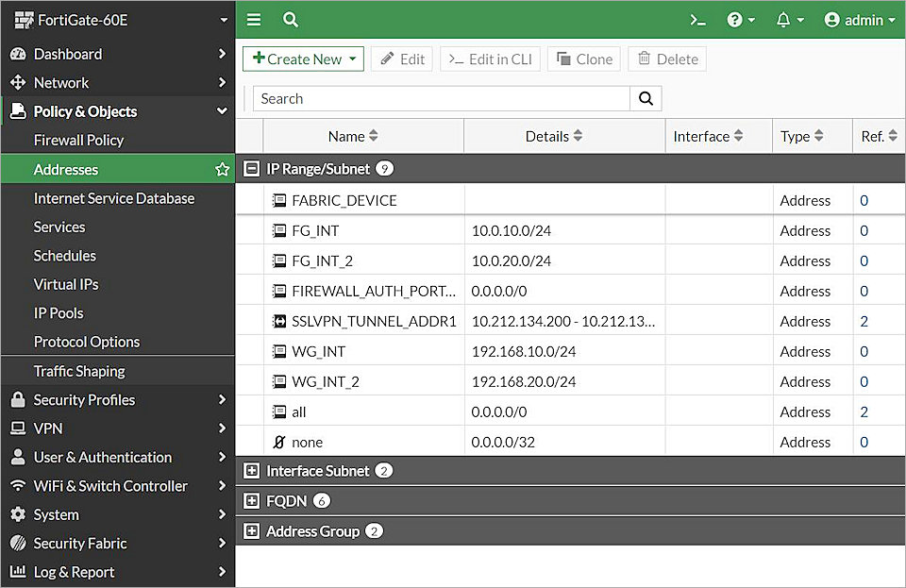Expand the FQDN group
Image resolution: width=906 pixels, height=588 pixels.
point(251,501)
